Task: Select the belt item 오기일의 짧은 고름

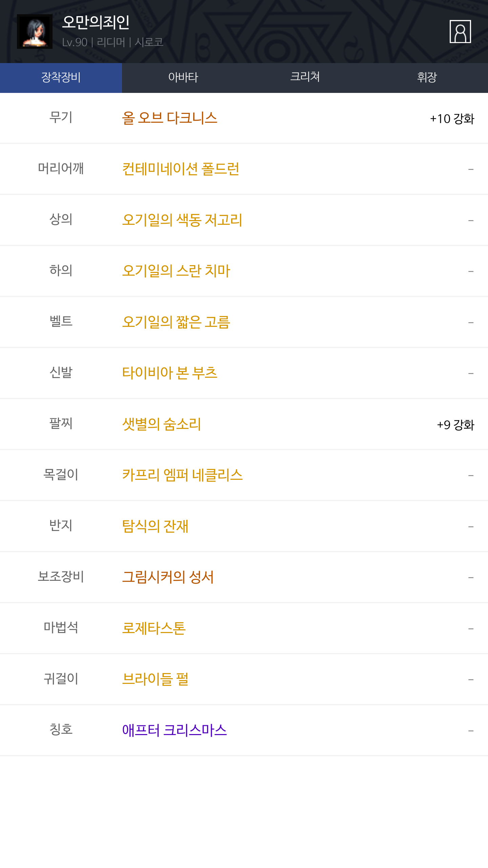Action: pyautogui.click(x=176, y=322)
